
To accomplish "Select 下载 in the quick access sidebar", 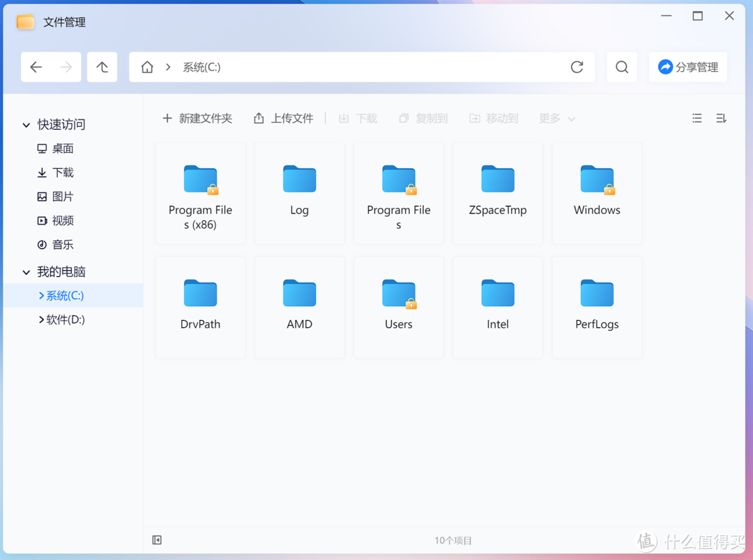I will [x=61, y=172].
